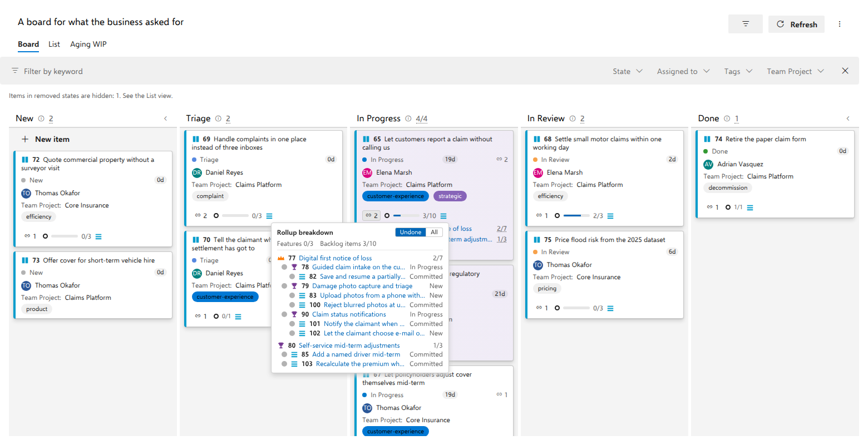868x445 pixels.
Task: Switch rollup breakdown to All
Action: click(x=435, y=233)
